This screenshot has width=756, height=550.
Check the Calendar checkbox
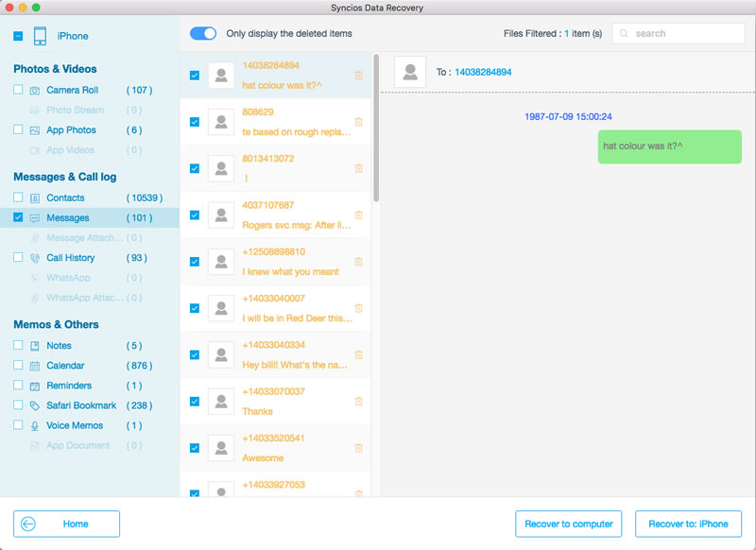(x=18, y=365)
